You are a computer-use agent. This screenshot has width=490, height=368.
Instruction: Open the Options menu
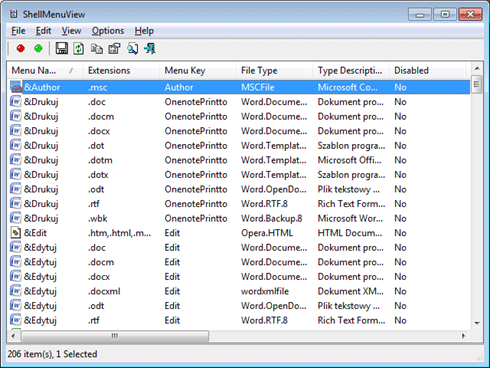click(108, 31)
